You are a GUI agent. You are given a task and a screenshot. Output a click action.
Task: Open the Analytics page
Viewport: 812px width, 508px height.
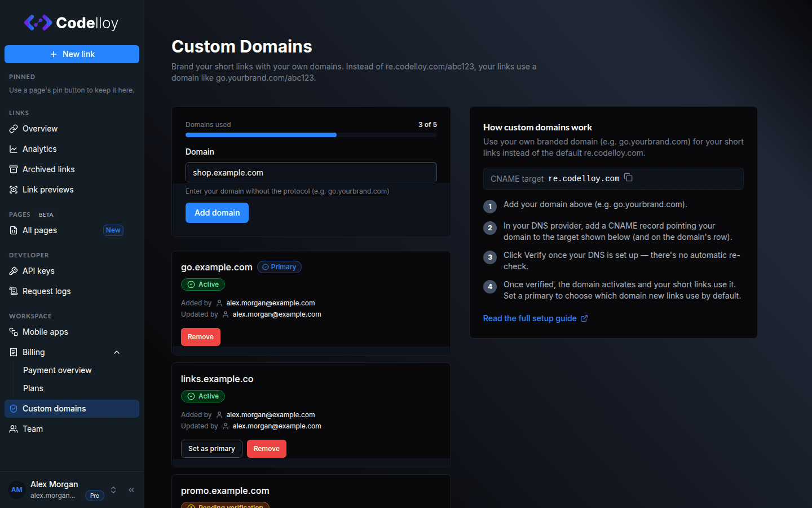(x=72, y=149)
